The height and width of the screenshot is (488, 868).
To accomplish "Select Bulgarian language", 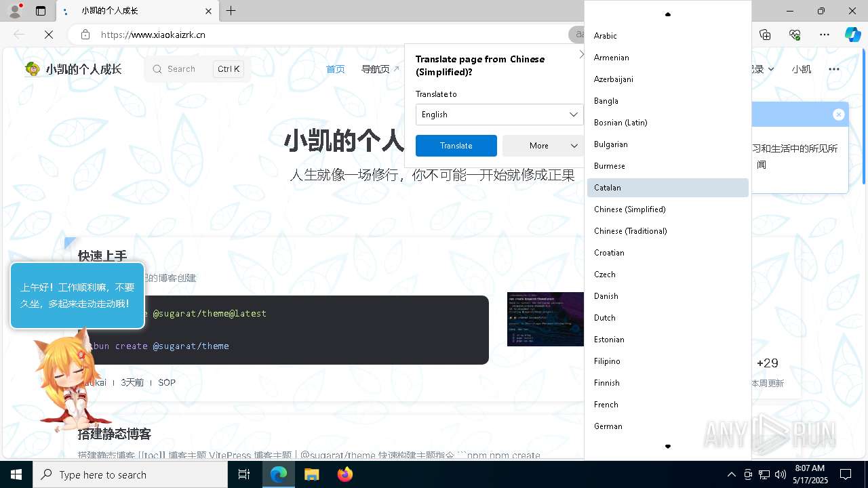I will click(x=668, y=144).
